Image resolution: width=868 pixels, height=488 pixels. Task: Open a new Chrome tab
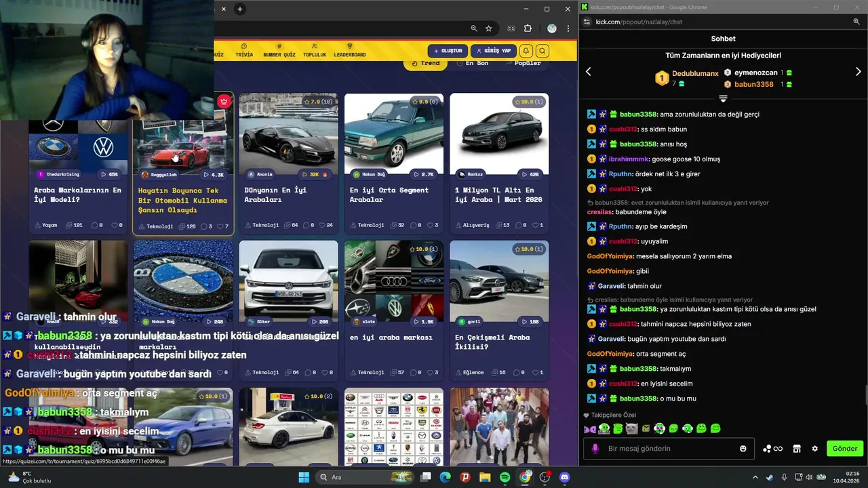pos(240,9)
